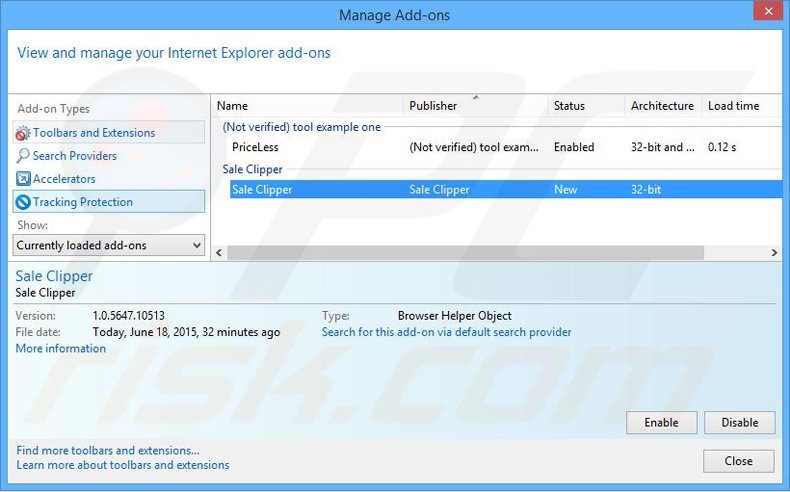Click the 0.12 s load time value
The width and height of the screenshot is (790, 492).
[x=721, y=147]
